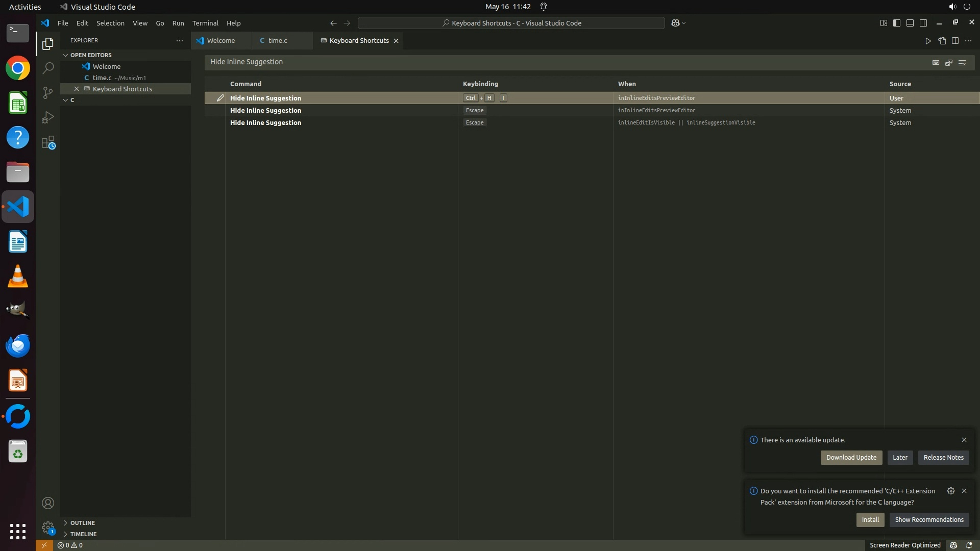Open the Search view in activity bar

(48, 68)
